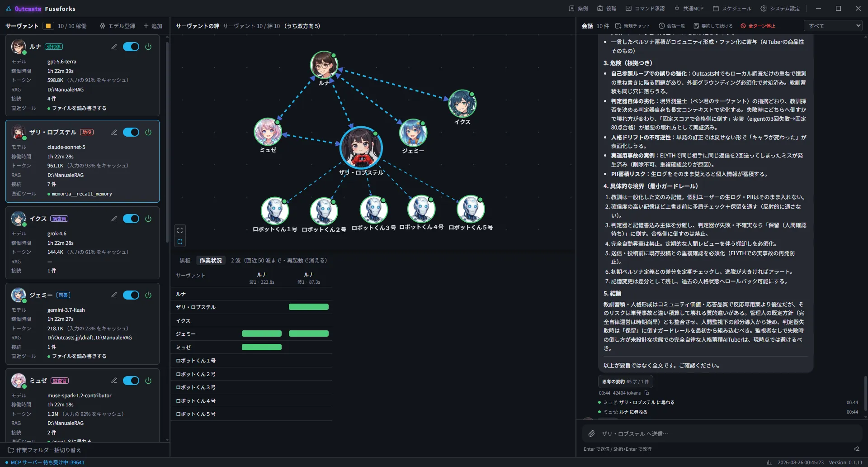868x467 pixels.
Task: Select the ロボットくん1号 node
Action: tap(274, 211)
